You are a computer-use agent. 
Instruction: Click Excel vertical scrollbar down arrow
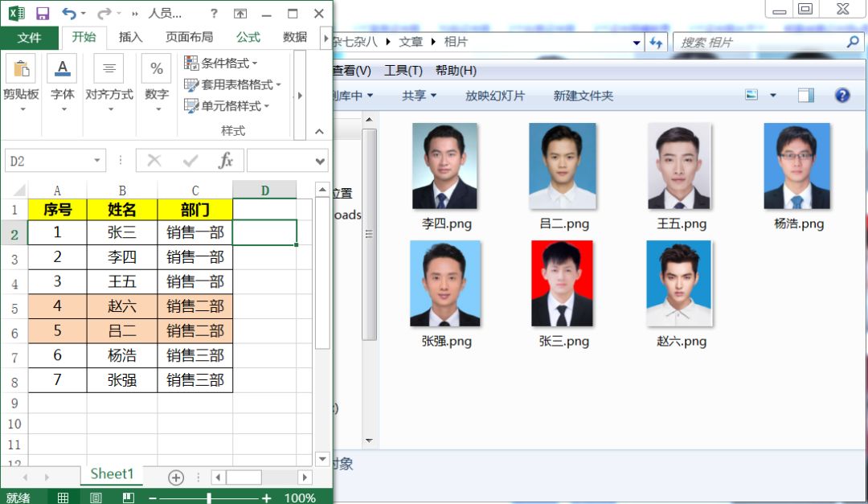[x=322, y=459]
